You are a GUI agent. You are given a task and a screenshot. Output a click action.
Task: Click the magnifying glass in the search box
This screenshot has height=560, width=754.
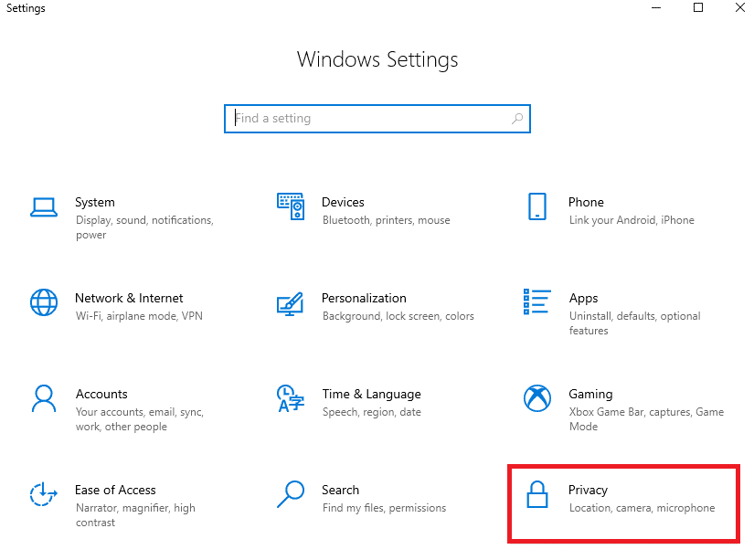517,119
